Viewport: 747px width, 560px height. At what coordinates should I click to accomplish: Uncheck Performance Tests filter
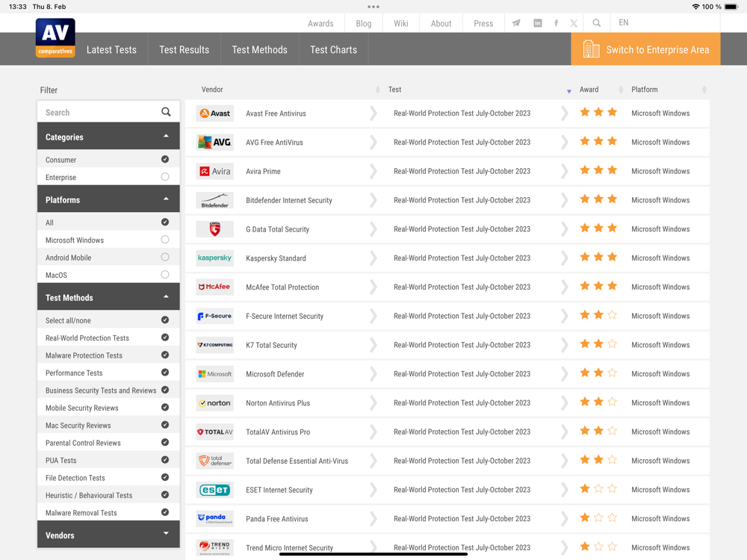pos(165,373)
